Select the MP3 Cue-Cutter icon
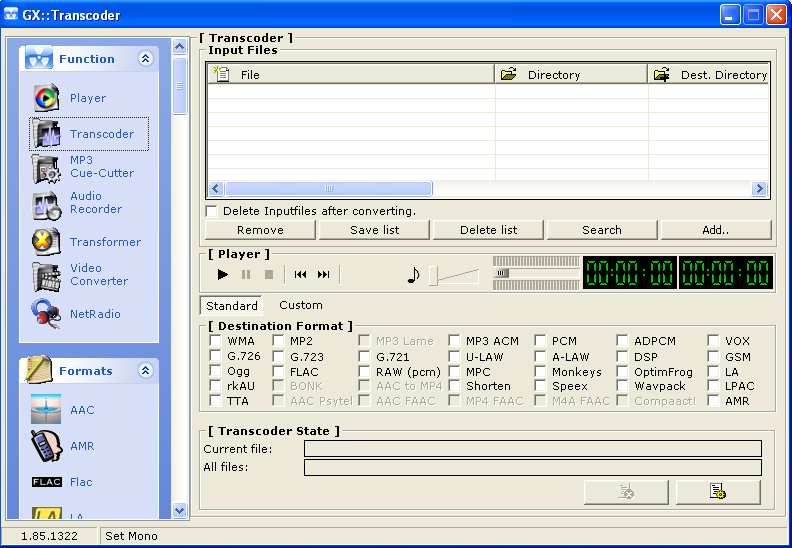This screenshot has height=548, width=792. click(x=47, y=167)
